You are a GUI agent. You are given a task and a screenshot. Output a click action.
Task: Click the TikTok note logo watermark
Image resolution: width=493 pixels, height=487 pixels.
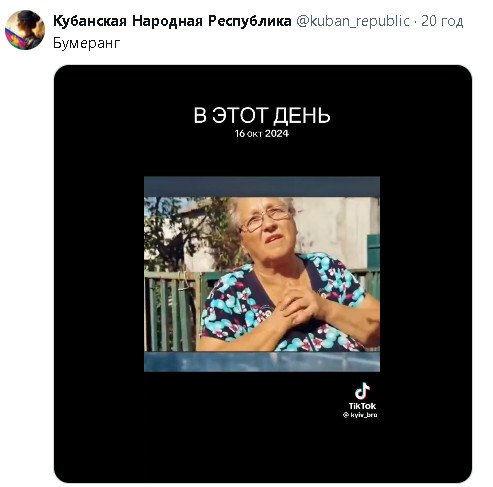(x=362, y=391)
